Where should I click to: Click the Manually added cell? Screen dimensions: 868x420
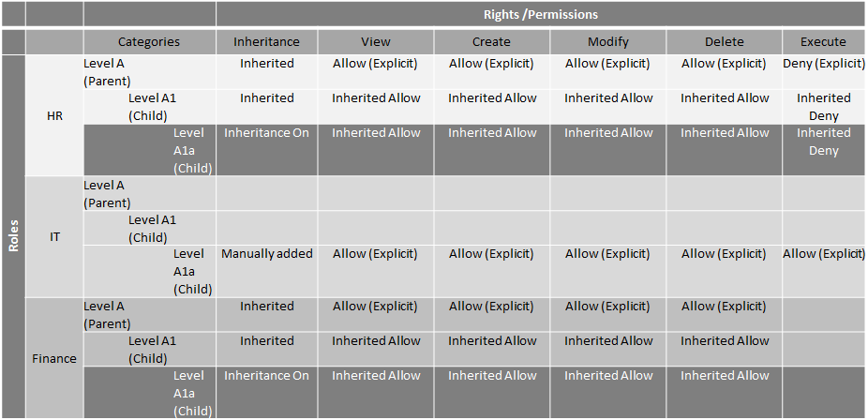(266, 253)
